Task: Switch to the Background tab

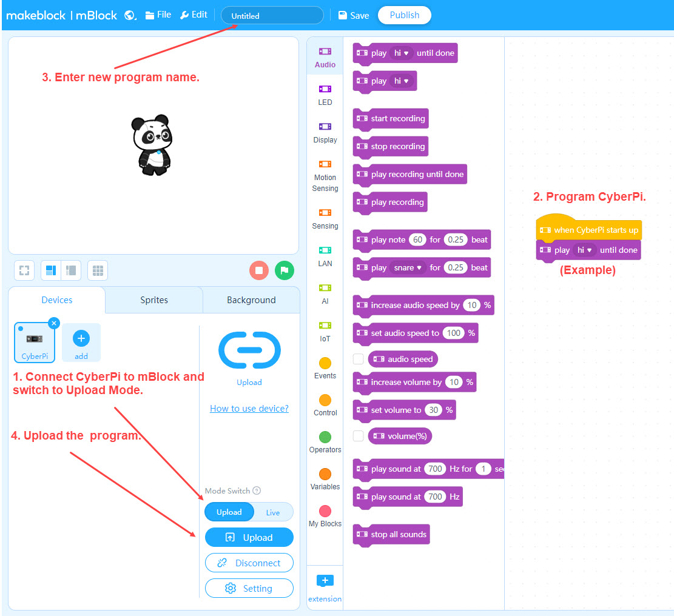Action: click(251, 300)
